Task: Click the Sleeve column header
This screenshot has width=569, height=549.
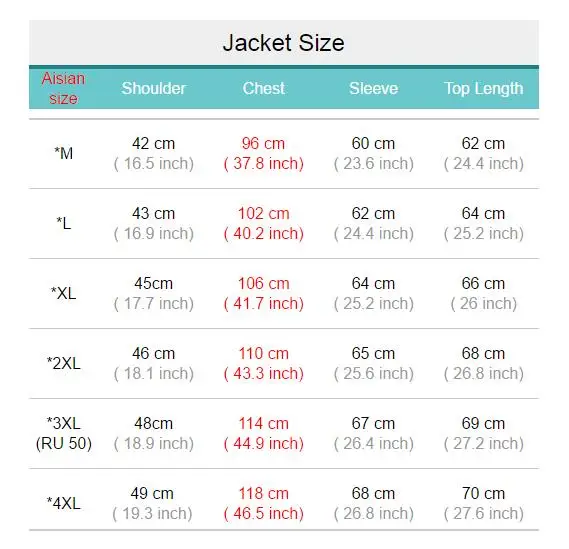Action: tap(373, 89)
